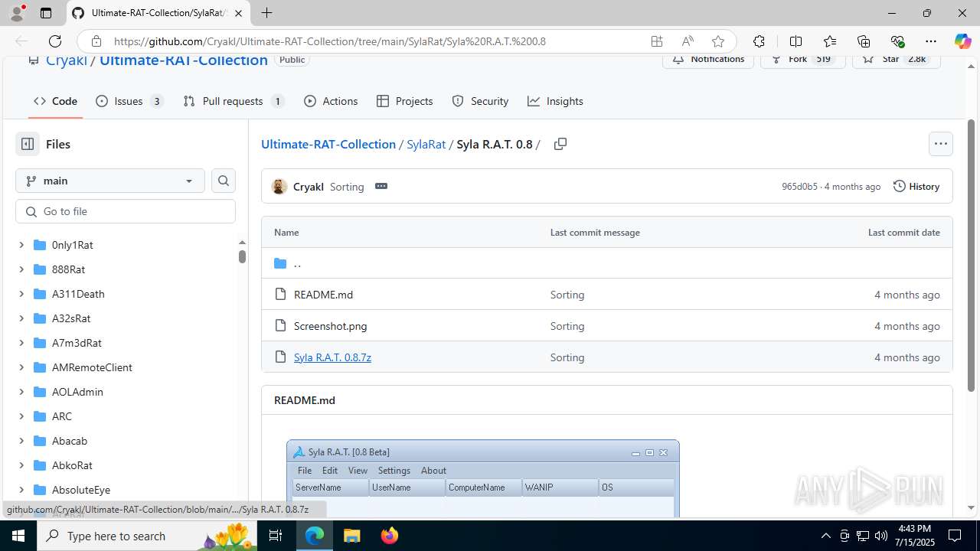Open commit hash 965d0b5
The image size is (980, 551).
tap(799, 187)
